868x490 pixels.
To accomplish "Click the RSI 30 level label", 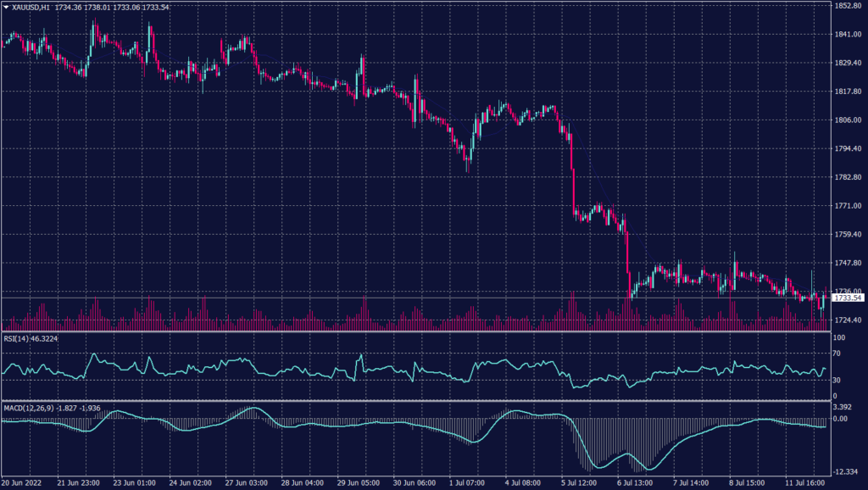I will coord(835,379).
